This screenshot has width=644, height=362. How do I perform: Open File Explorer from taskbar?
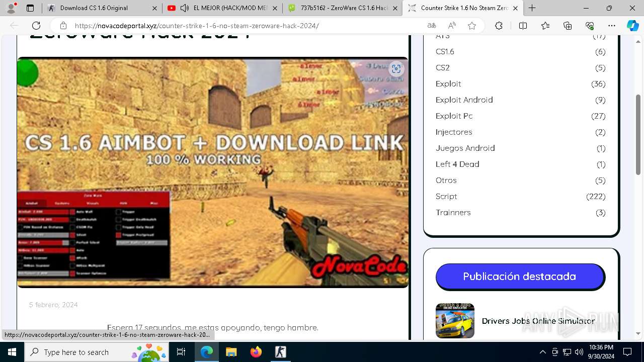231,352
